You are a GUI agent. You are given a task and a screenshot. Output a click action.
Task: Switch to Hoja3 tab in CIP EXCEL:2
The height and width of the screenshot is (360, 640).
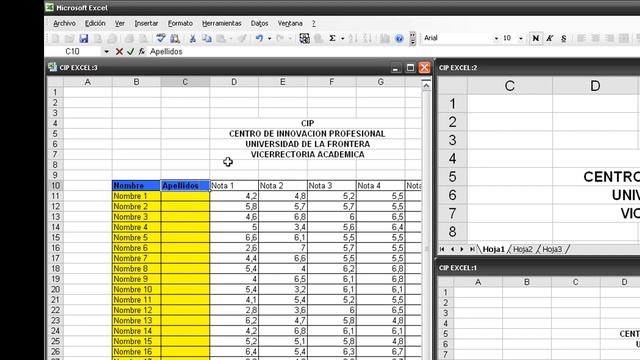[552, 249]
